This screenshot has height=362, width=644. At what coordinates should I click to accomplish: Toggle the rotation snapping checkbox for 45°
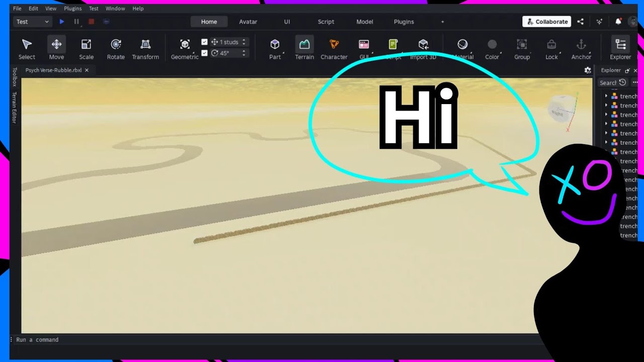point(204,53)
